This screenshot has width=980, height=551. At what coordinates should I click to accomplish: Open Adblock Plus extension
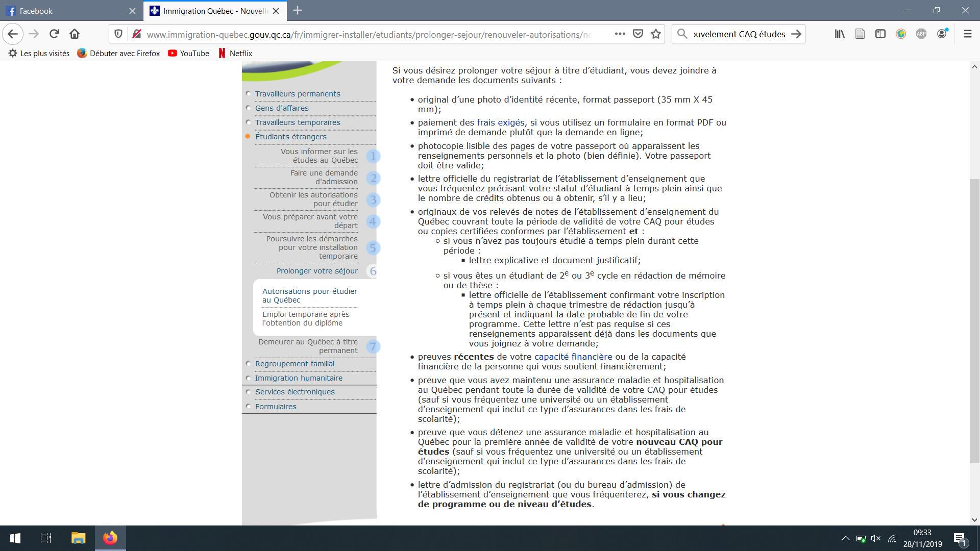pos(921,34)
